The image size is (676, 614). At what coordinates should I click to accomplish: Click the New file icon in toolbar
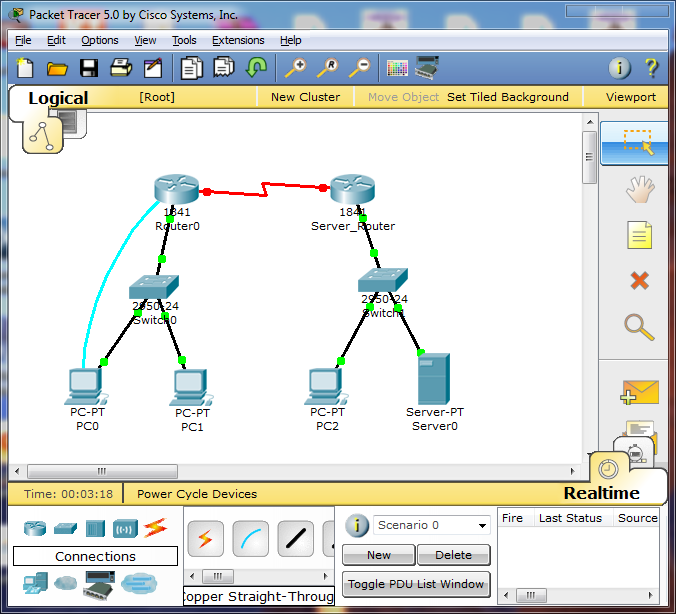tap(25, 68)
